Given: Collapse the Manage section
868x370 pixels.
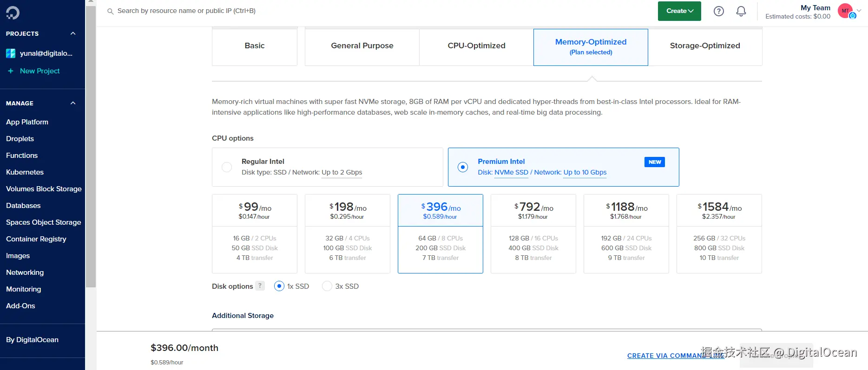Looking at the screenshot, I should click(73, 103).
